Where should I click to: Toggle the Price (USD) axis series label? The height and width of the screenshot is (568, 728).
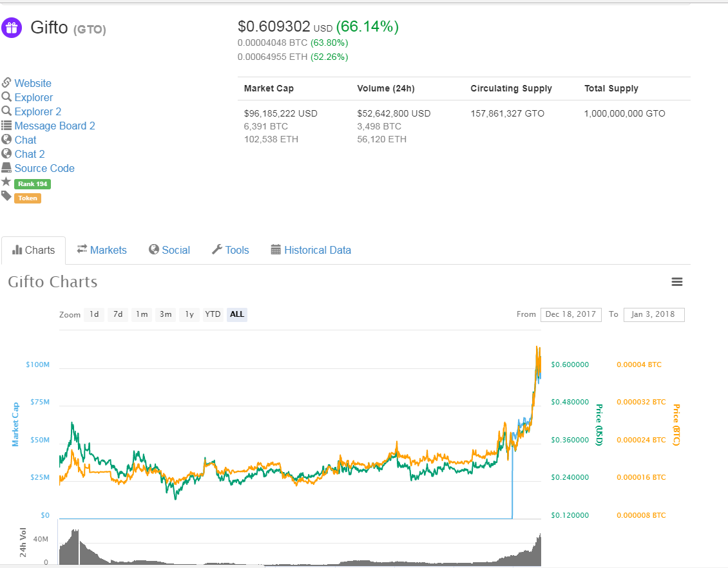[x=599, y=424]
